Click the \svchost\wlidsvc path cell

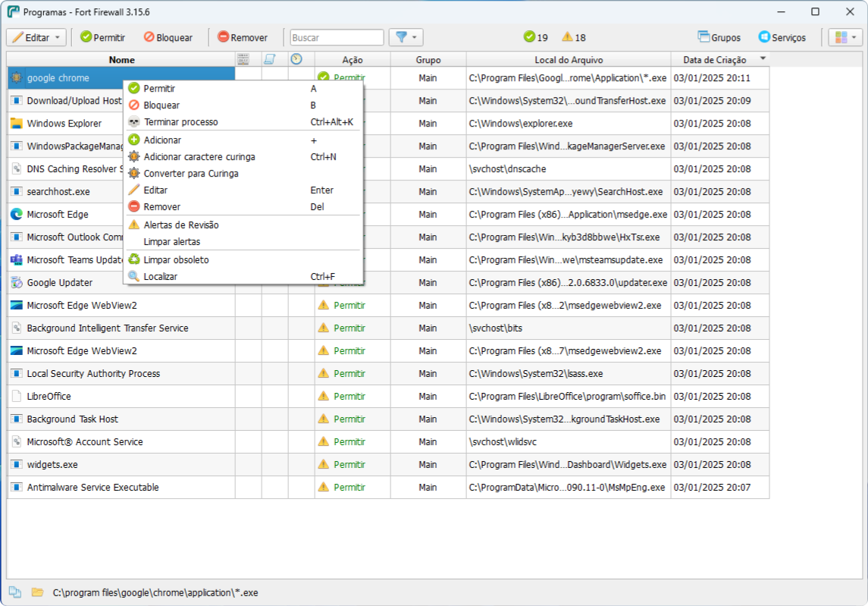pyautogui.click(x=569, y=441)
